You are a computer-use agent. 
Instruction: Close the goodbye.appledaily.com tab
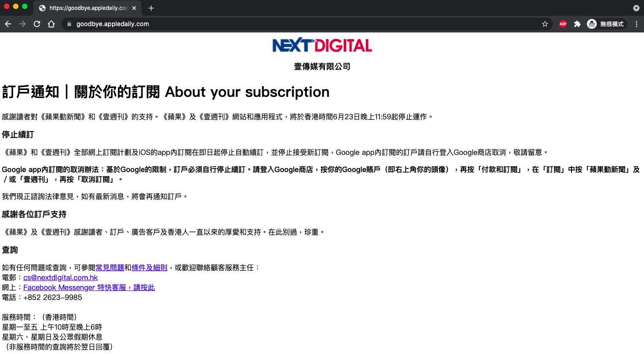pos(134,8)
